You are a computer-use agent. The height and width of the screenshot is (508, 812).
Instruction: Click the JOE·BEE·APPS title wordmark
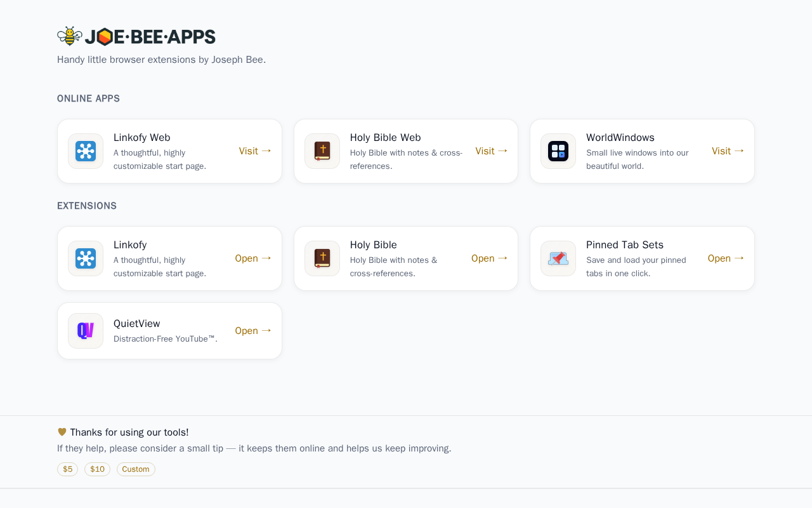(x=150, y=37)
